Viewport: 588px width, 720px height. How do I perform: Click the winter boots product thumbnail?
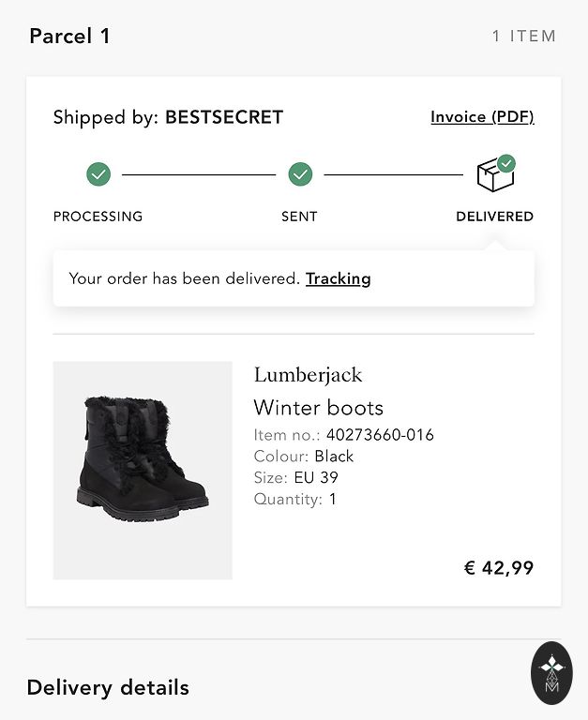143,470
